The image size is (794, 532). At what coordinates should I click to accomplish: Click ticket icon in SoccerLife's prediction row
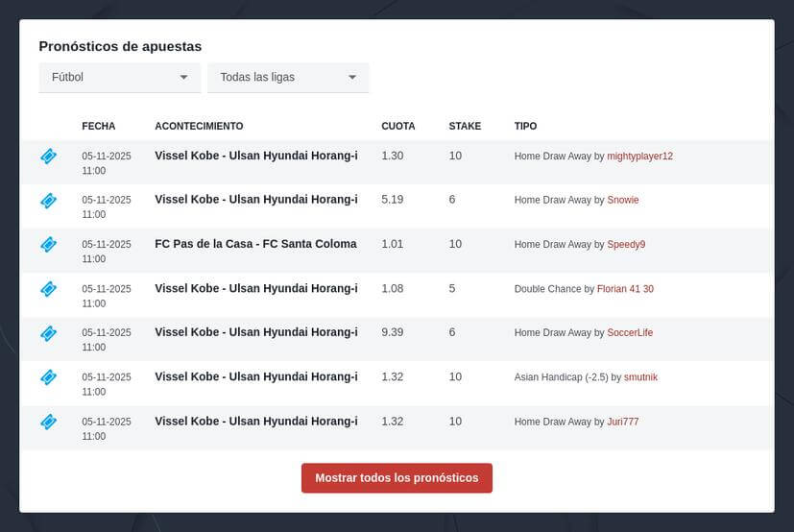(49, 333)
